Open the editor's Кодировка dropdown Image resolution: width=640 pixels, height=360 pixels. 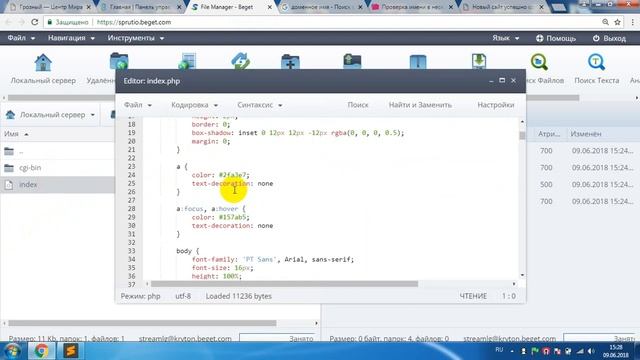[x=194, y=105]
